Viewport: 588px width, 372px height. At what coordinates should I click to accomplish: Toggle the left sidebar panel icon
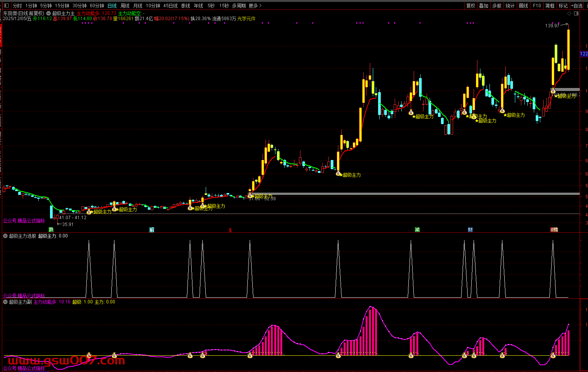pyautogui.click(x=6, y=6)
